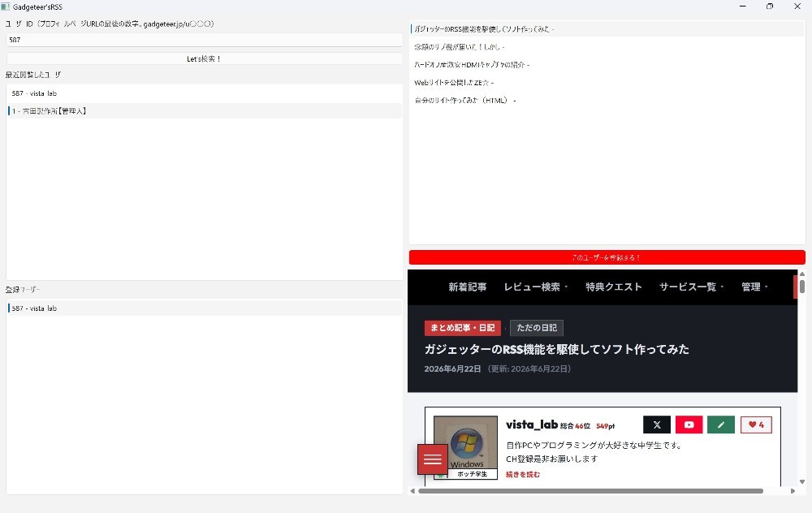Select article 'ハードオフ産激安HDMIキャプチャの紹介'
Screen dimensions: 812x513
point(607,65)
